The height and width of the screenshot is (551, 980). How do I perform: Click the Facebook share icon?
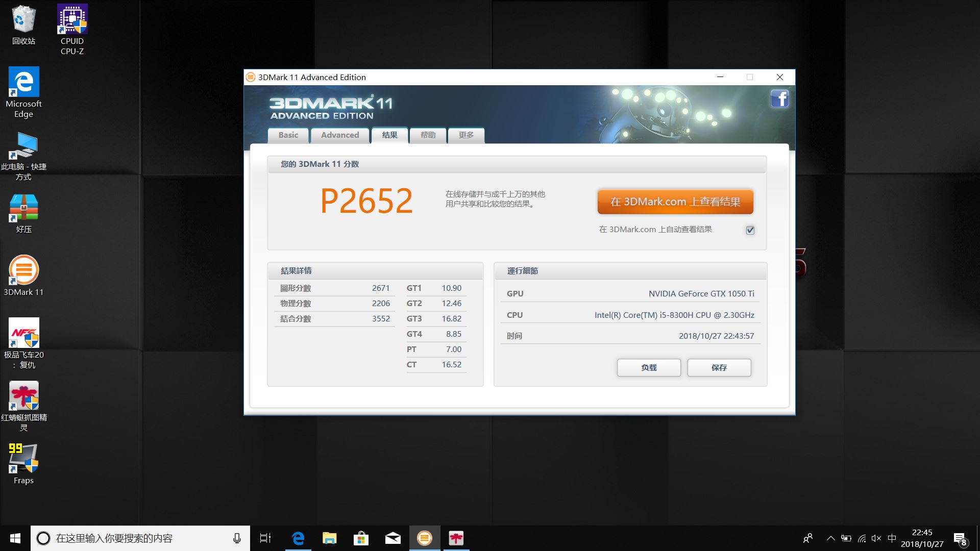(779, 98)
